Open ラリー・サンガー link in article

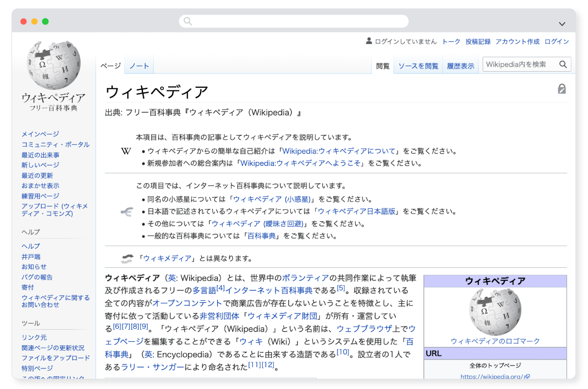click(x=153, y=366)
